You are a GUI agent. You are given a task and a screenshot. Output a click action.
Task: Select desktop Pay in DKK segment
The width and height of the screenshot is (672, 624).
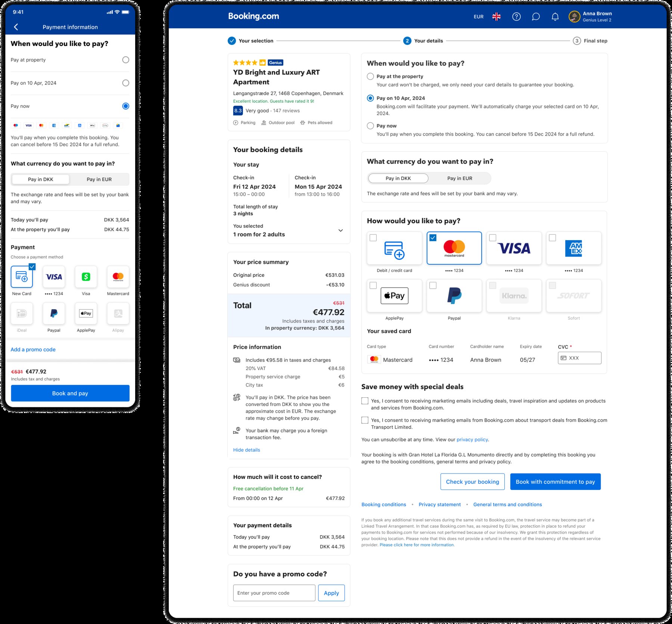click(398, 178)
